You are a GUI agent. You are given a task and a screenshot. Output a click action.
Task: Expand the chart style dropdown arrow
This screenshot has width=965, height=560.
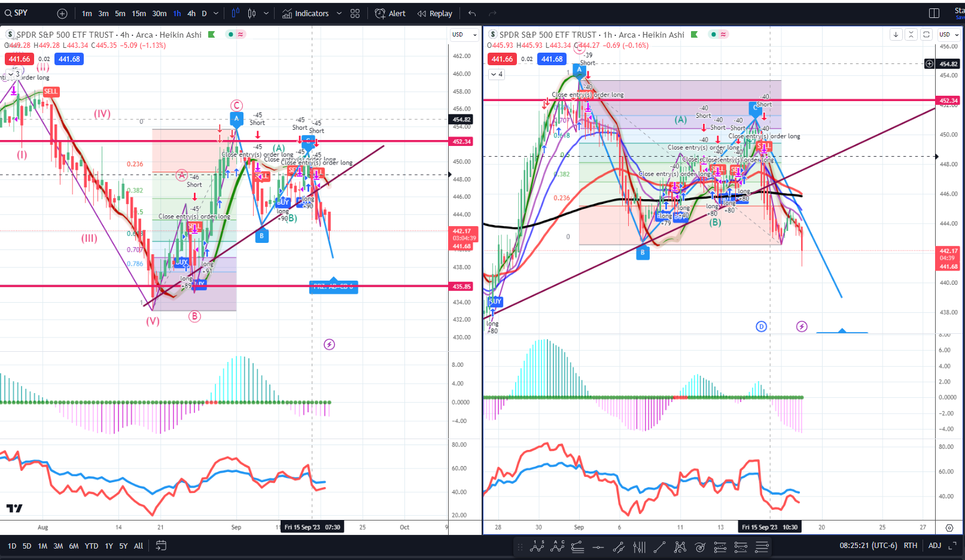(266, 13)
